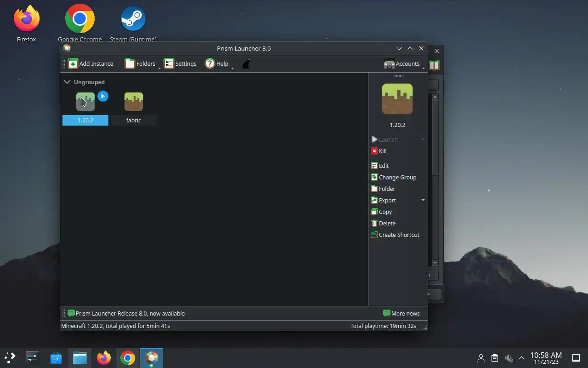Click Add Instance in Prism toolbar
Viewport: 588px width, 368px height.
click(90, 64)
